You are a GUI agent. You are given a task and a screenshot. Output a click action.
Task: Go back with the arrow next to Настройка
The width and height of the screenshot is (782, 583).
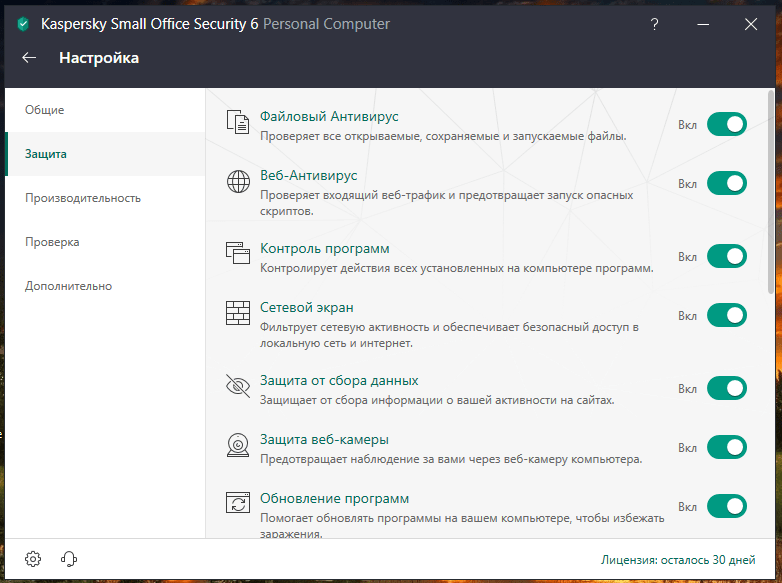point(29,58)
